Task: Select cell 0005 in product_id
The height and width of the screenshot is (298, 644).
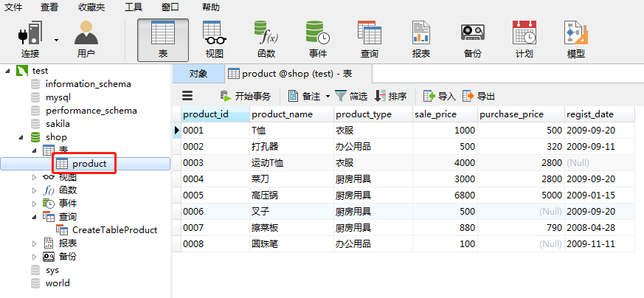Action: [215, 195]
